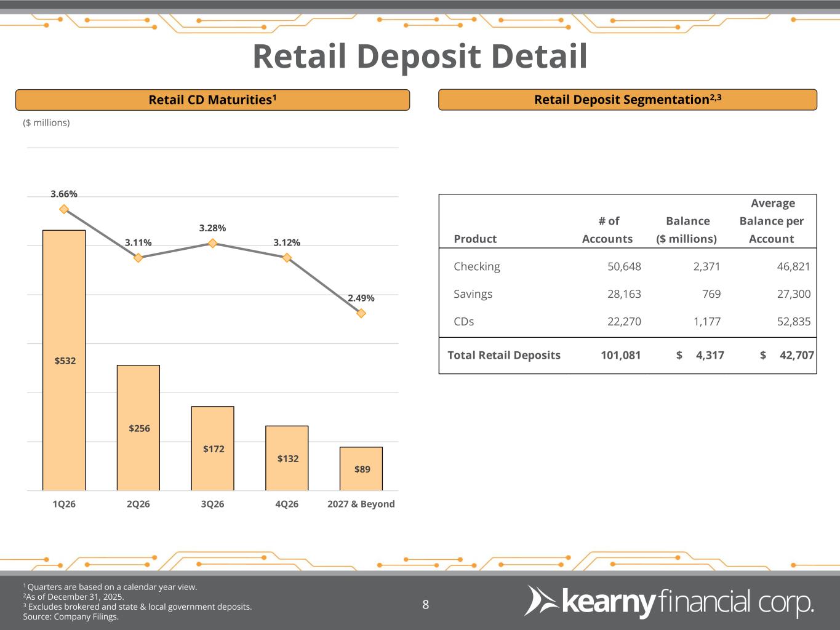840x630 pixels.
Task: Click the 3.28% diamond marker
Action: [x=212, y=243]
